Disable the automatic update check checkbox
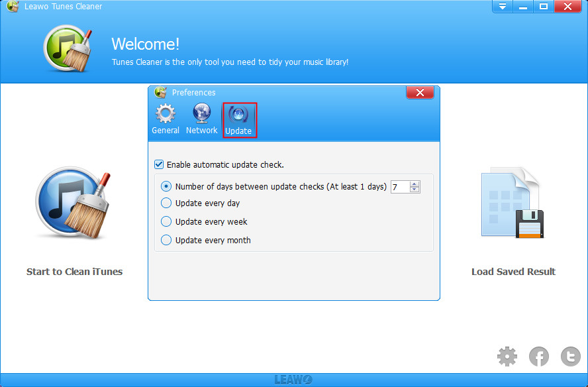 click(158, 164)
